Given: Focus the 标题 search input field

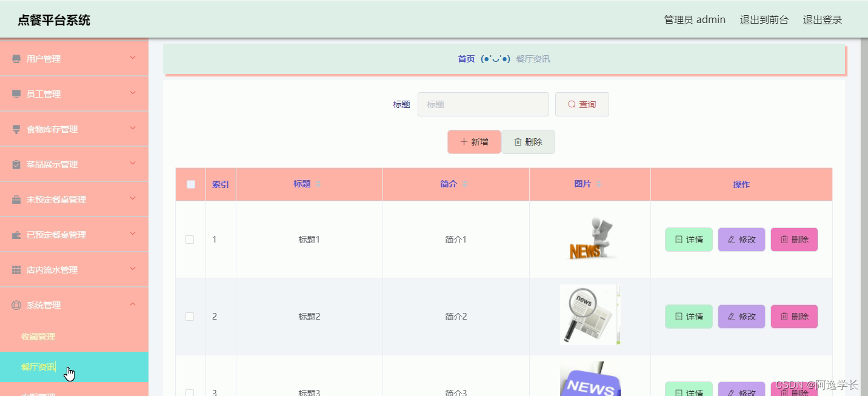Looking at the screenshot, I should pyautogui.click(x=483, y=104).
